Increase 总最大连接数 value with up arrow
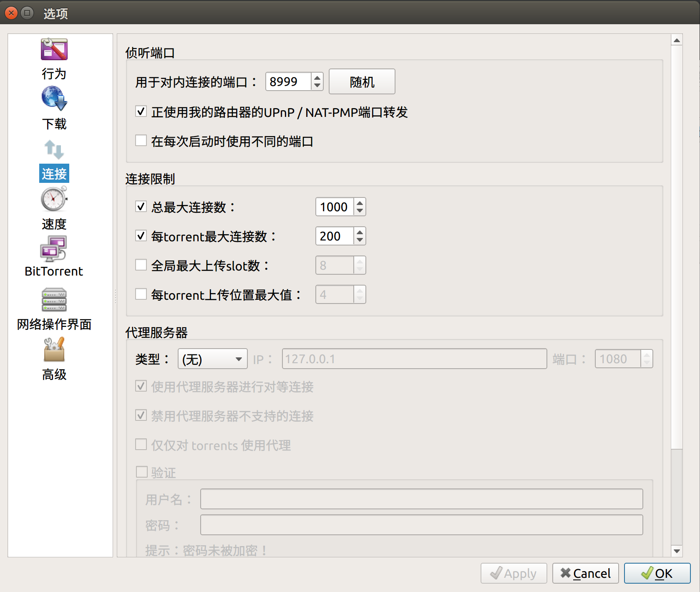The width and height of the screenshot is (700, 592). point(360,203)
